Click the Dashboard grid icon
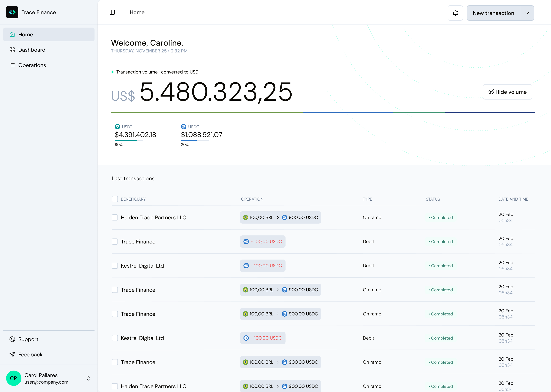551x392 pixels. tap(12, 50)
